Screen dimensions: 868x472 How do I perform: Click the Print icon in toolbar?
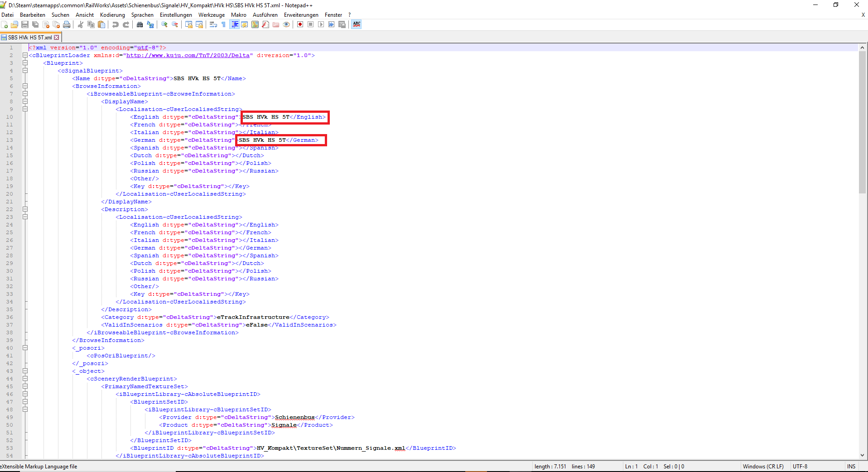67,24
